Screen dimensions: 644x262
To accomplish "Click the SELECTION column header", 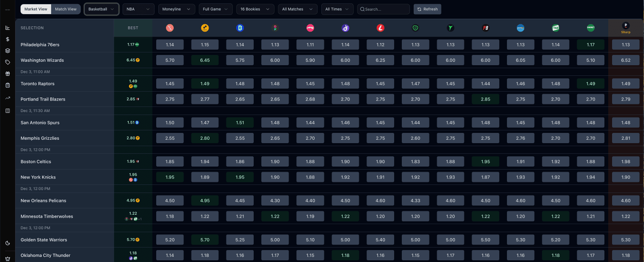I will [32, 28].
